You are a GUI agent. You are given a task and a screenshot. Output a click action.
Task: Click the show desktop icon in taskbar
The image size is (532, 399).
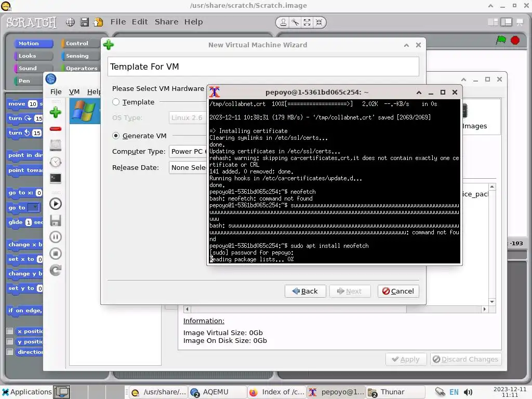pyautogui.click(x=62, y=392)
